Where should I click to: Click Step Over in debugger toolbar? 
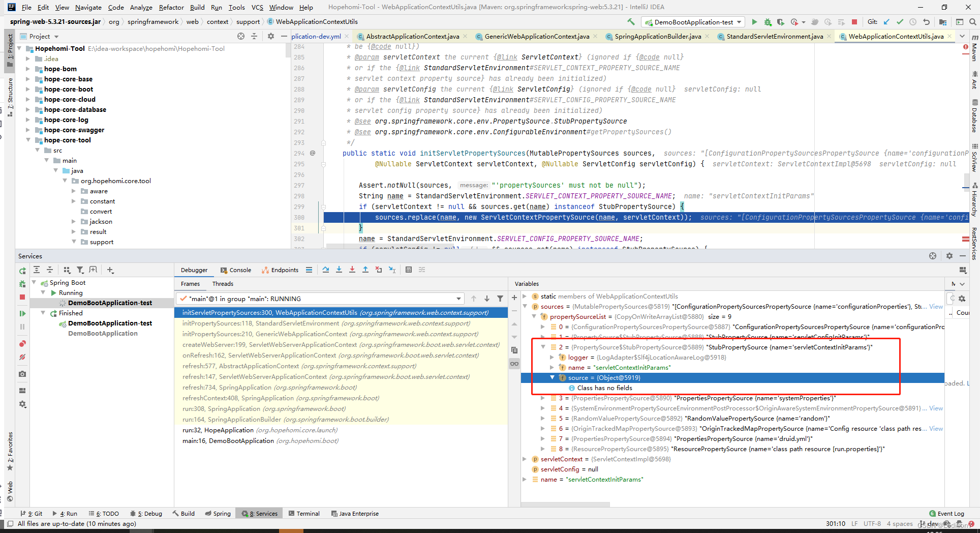tap(326, 270)
